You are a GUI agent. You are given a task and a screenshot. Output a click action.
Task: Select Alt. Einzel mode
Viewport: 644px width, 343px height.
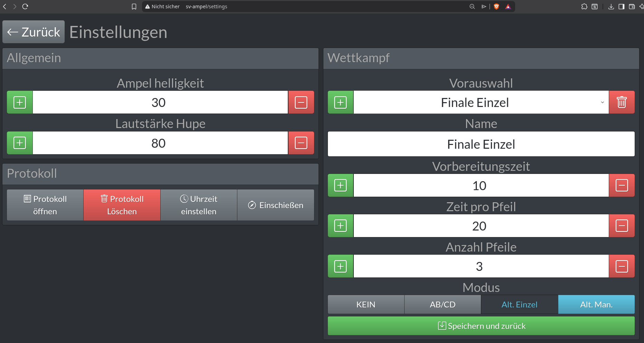click(519, 304)
